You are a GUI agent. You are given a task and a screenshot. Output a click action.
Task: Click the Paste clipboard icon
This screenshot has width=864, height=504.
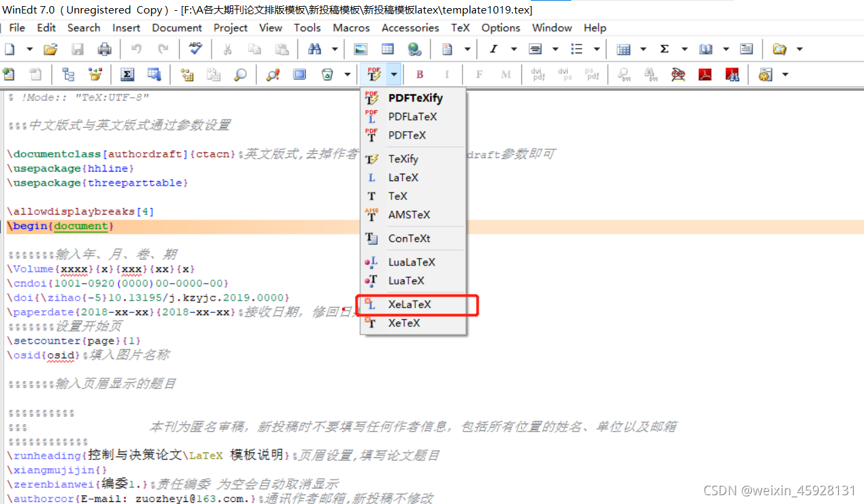click(282, 49)
